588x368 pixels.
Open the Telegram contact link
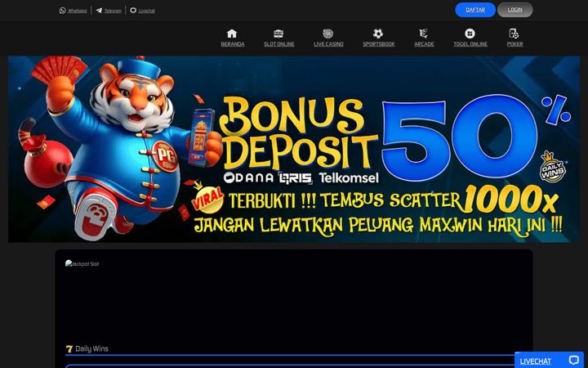113,11
